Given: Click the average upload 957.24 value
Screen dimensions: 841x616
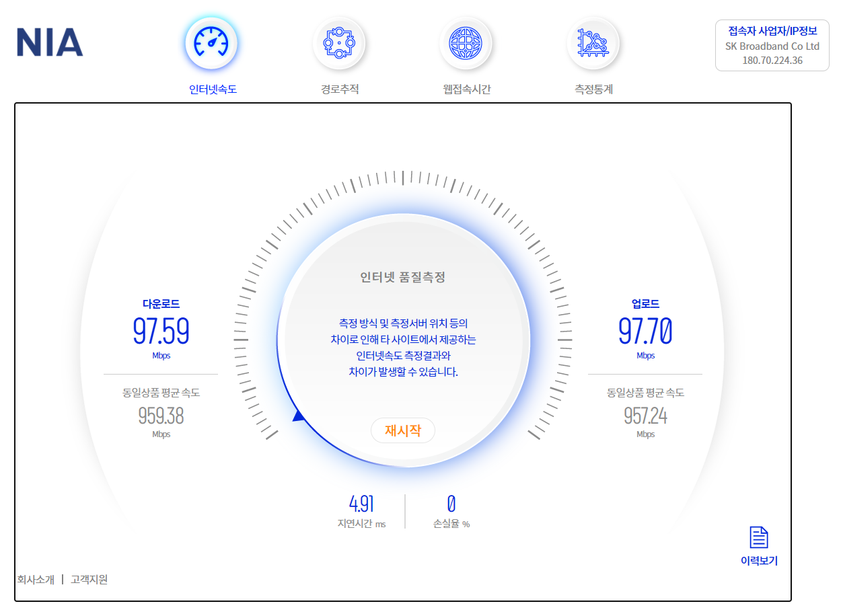Looking at the screenshot, I should (x=645, y=416).
